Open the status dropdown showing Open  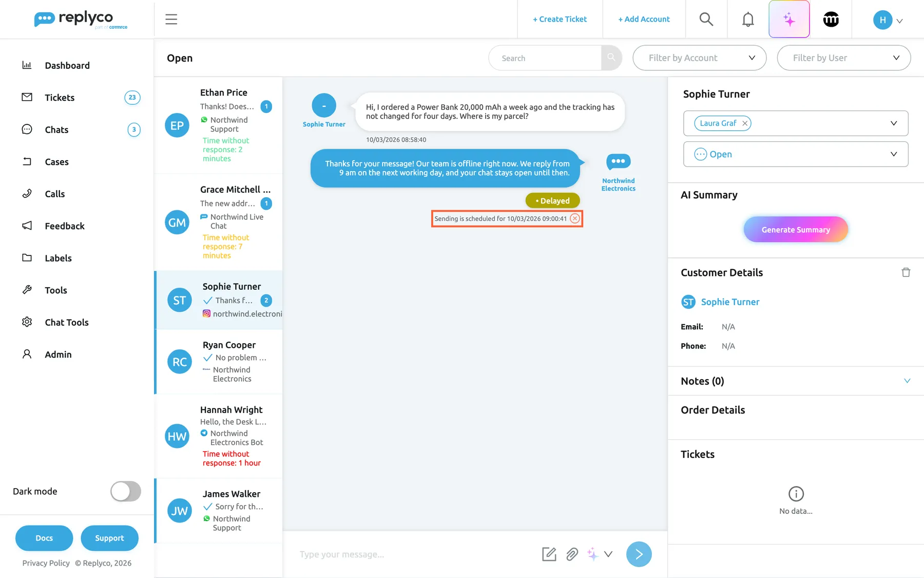[795, 154]
